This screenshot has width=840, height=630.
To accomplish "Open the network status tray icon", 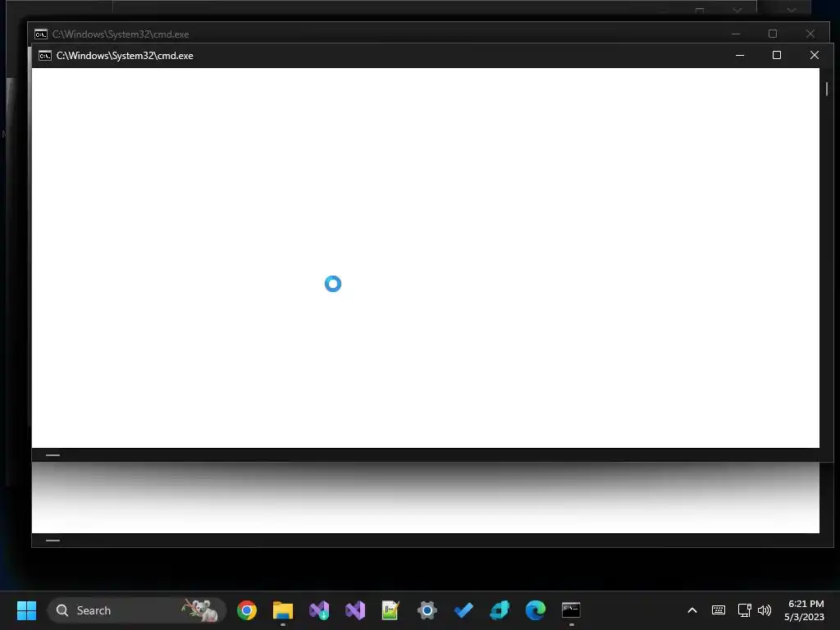I will click(744, 610).
